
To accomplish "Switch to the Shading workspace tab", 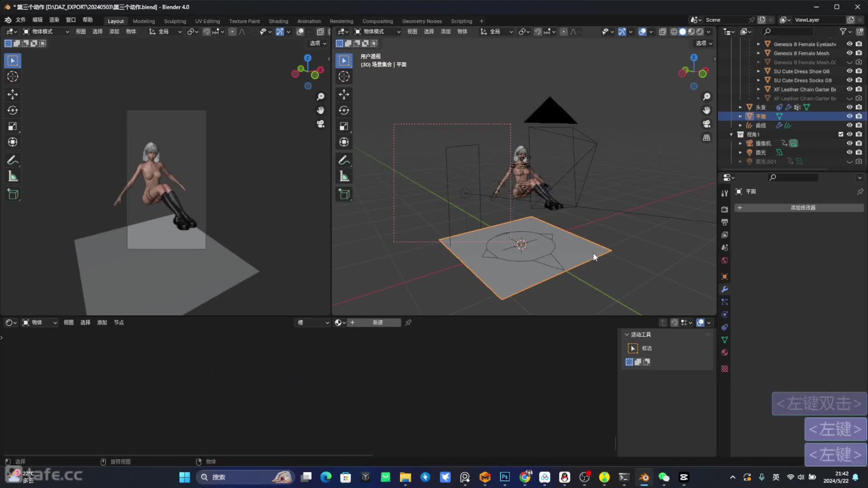I will pyautogui.click(x=278, y=21).
